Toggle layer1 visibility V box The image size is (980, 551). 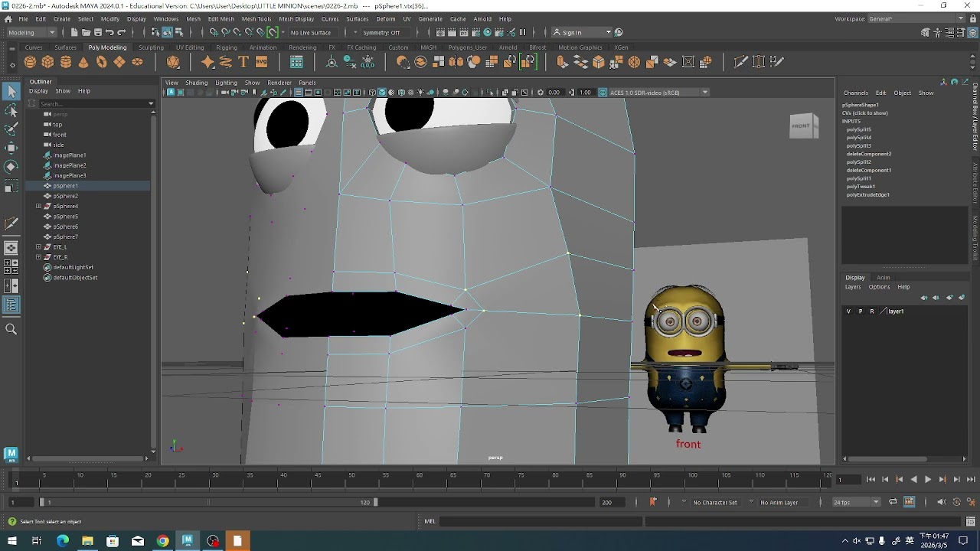(848, 311)
